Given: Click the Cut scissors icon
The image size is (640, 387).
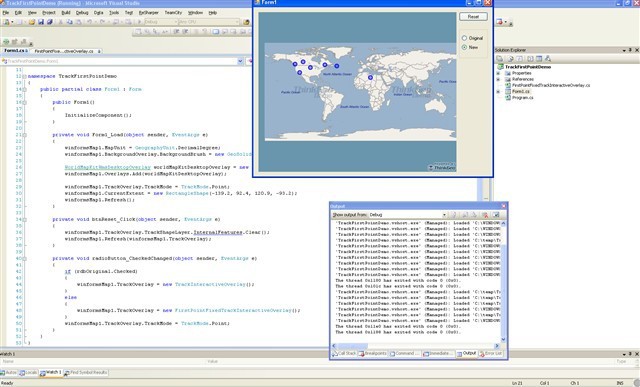Looking at the screenshot, I should [x=60, y=22].
